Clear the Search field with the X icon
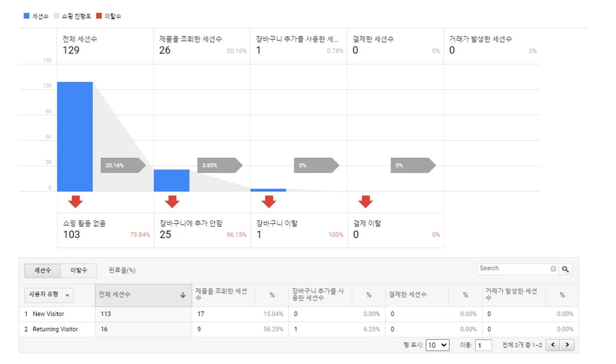 553,269
